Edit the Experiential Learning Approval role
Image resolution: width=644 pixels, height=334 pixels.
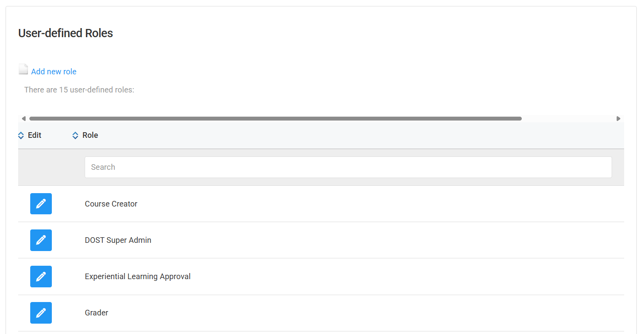pos(41,277)
